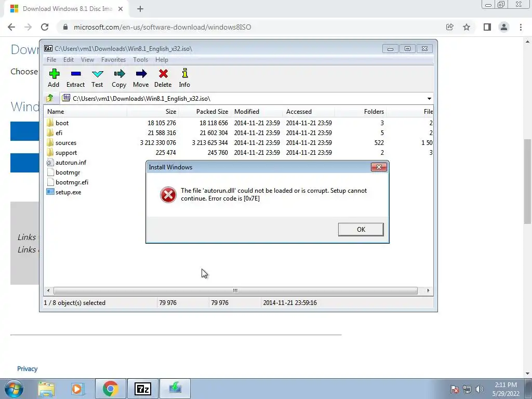Open the File menu in 7-Zip
Screen dimensions: 532x399
pyautogui.click(x=51, y=60)
